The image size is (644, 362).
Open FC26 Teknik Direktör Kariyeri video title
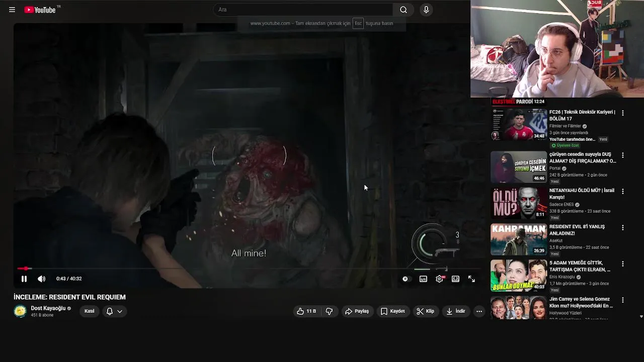(582, 115)
